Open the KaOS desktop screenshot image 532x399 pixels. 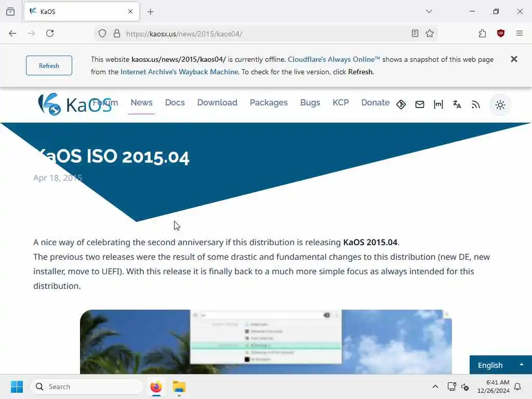266,342
